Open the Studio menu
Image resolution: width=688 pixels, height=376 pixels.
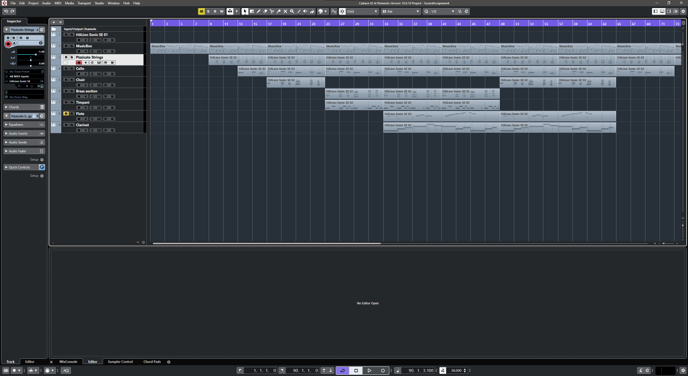(99, 3)
